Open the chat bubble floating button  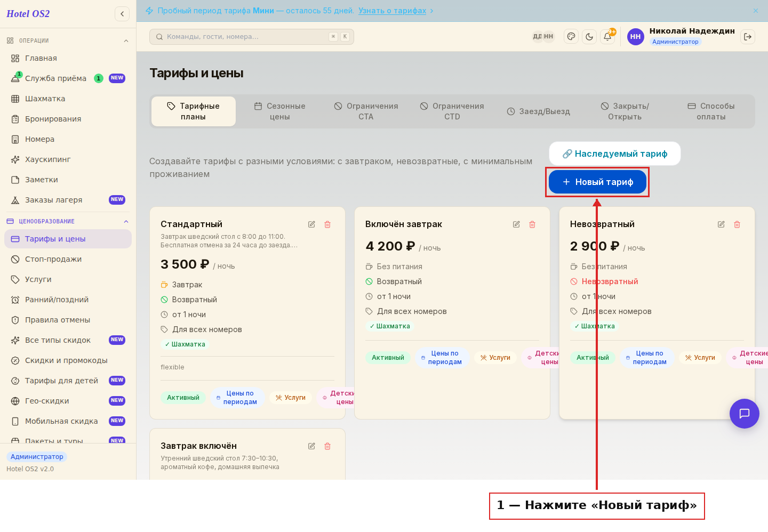pos(745,413)
